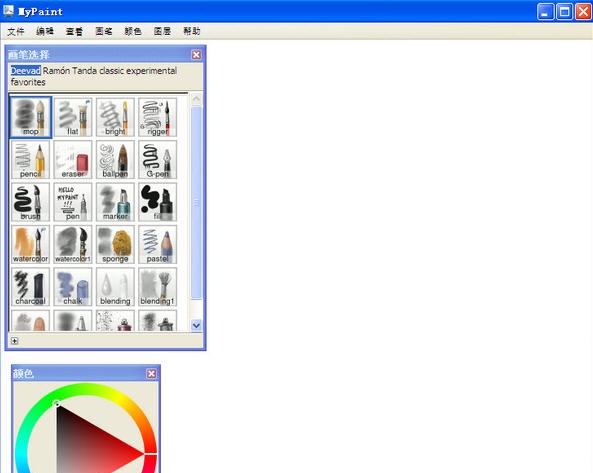Select the mop brush
This screenshot has width=593, height=473.
point(31,117)
